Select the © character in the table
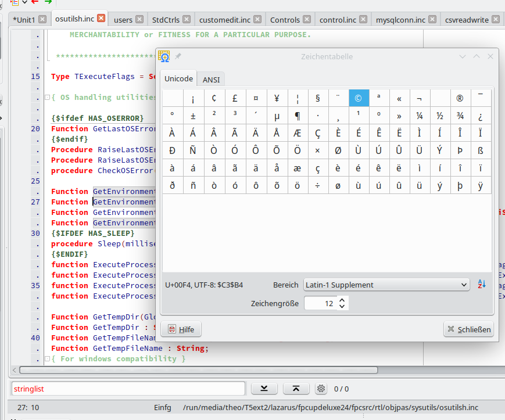This screenshot has width=505, height=420. [x=359, y=98]
